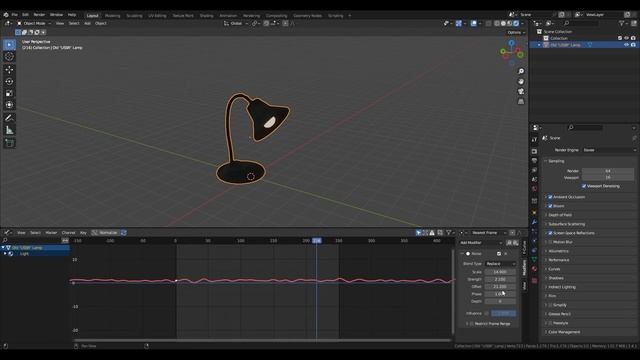Open the Blend Type Replace dropdown
The width and height of the screenshot is (640, 360).
click(x=500, y=264)
